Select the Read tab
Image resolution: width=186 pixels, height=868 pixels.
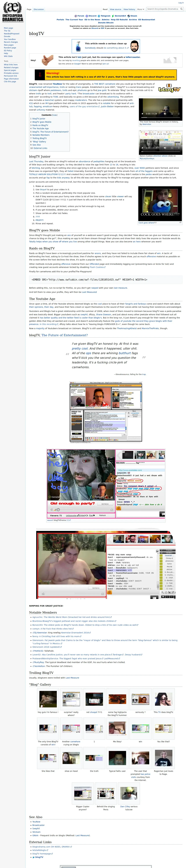click(105, 9)
